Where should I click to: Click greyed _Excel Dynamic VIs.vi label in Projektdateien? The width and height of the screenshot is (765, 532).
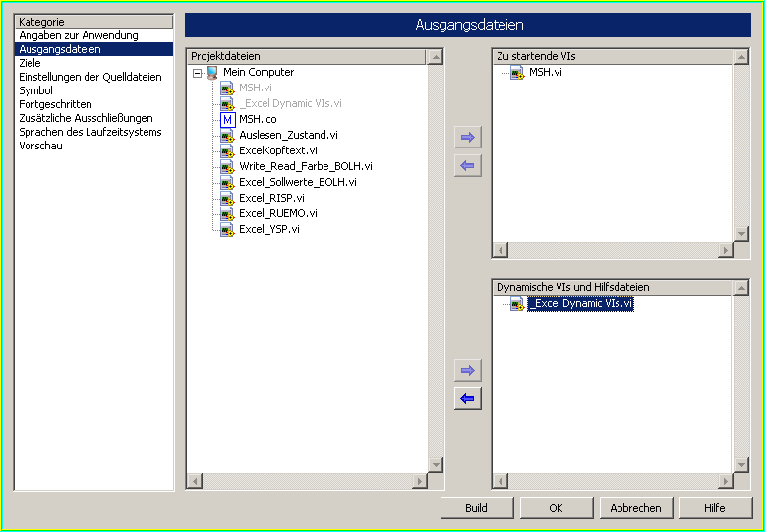(x=290, y=103)
